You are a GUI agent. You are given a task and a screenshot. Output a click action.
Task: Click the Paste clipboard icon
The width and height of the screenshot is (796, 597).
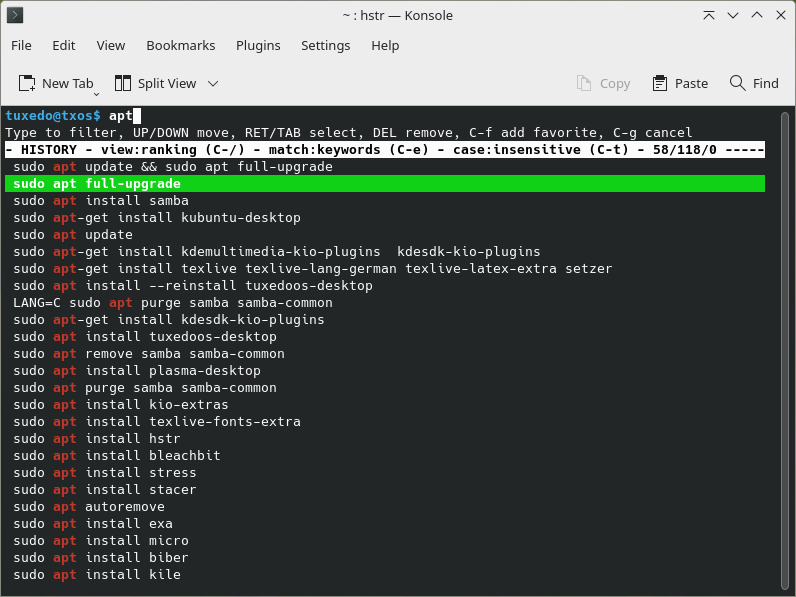[x=659, y=83]
